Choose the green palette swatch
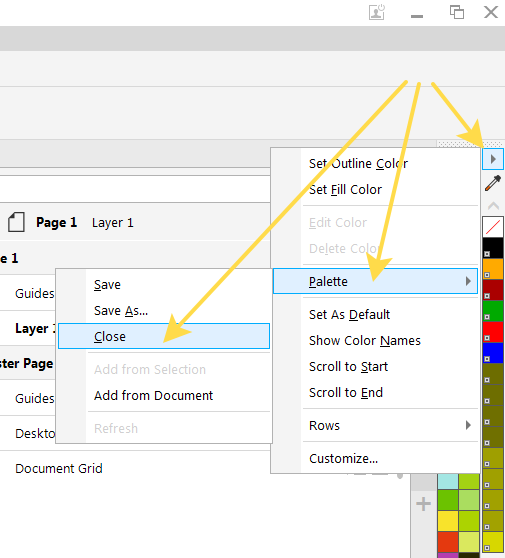Image resolution: width=505 pixels, height=558 pixels. [493, 311]
